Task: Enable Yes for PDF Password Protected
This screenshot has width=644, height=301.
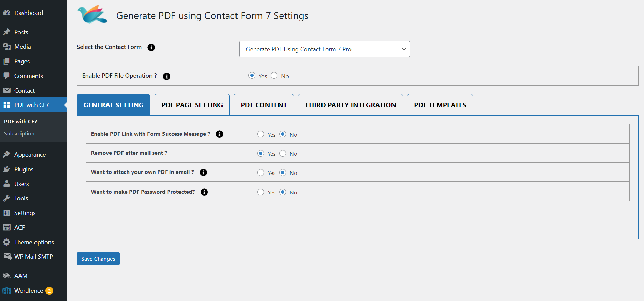Action: 261,192
